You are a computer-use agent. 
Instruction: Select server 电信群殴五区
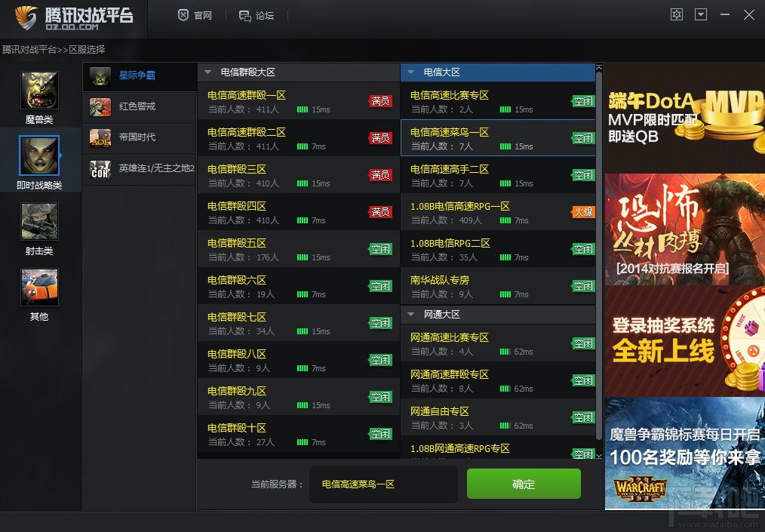pos(299,250)
